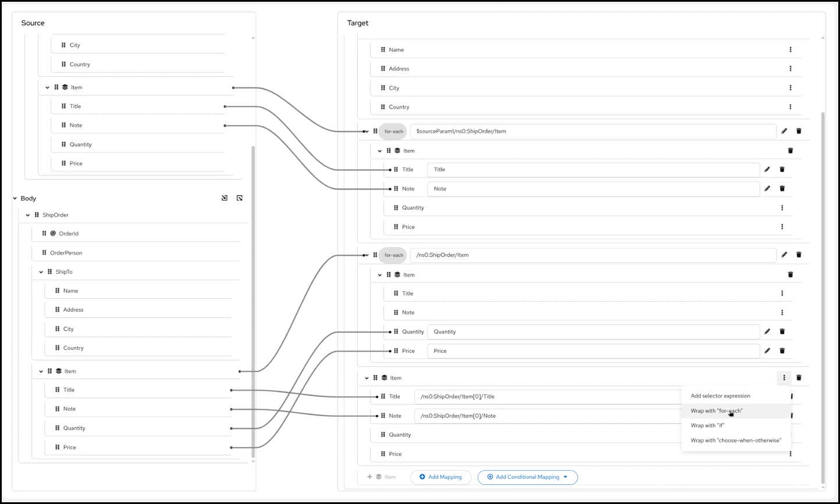The width and height of the screenshot is (840, 504).
Task: Edit the /ns0:ShipOrder/Item for-each expression with the pencil
Action: click(x=784, y=255)
